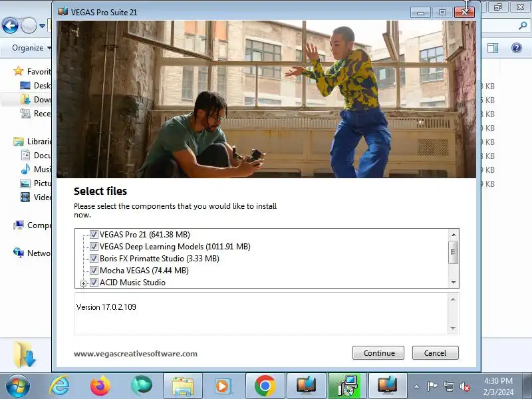Image resolution: width=532 pixels, height=399 pixels.
Task: Click the taskbar clock 4:30 PM
Action: [x=498, y=380]
